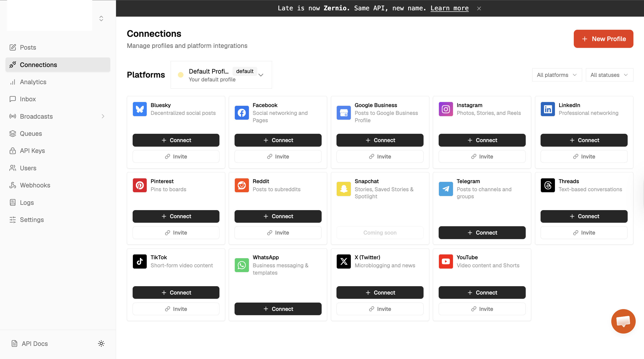Click the Telegram paper plane icon
The width and height of the screenshot is (644, 359).
pyautogui.click(x=445, y=189)
